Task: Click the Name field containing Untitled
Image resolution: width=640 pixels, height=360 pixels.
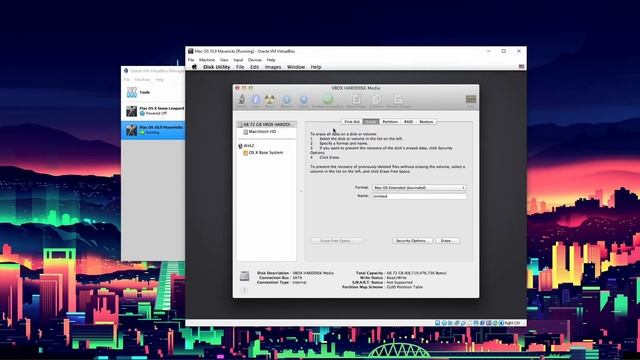Action: (x=419, y=196)
